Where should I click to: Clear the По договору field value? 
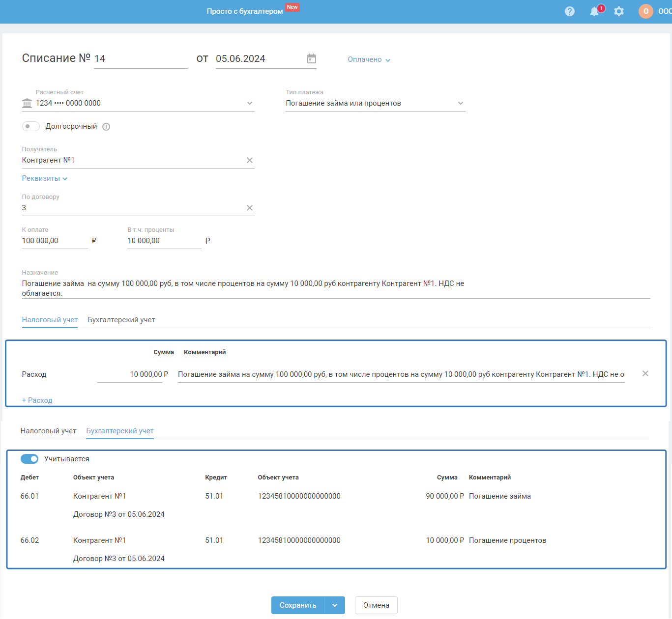[x=250, y=208]
